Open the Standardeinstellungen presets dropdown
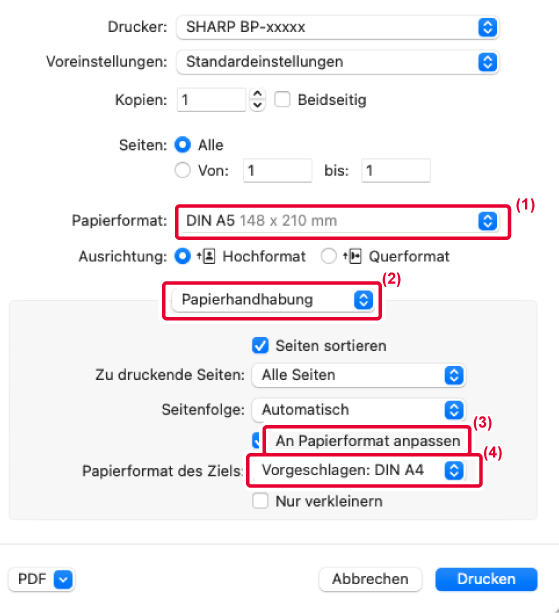The width and height of the screenshot is (559, 613). pyautogui.click(x=337, y=62)
